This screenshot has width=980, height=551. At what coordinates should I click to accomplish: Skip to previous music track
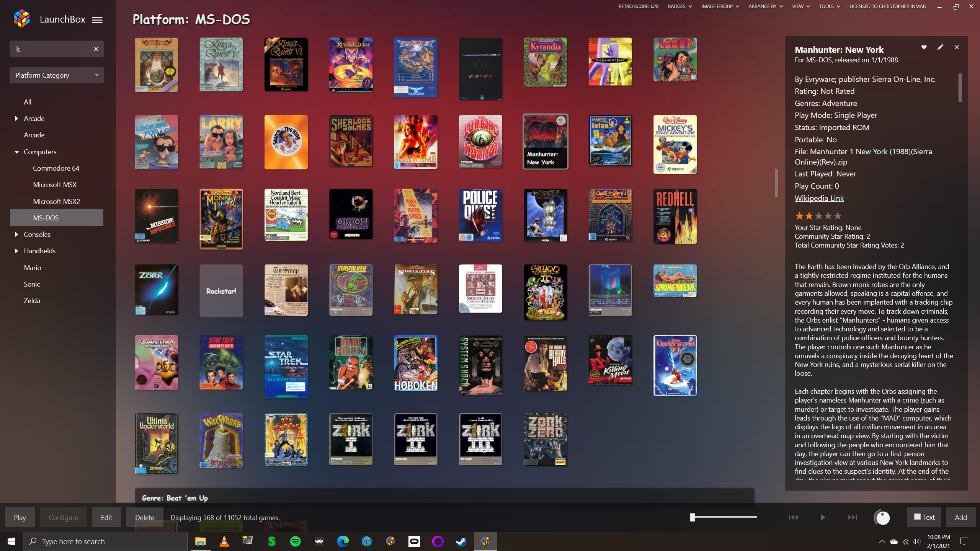pyautogui.click(x=793, y=517)
